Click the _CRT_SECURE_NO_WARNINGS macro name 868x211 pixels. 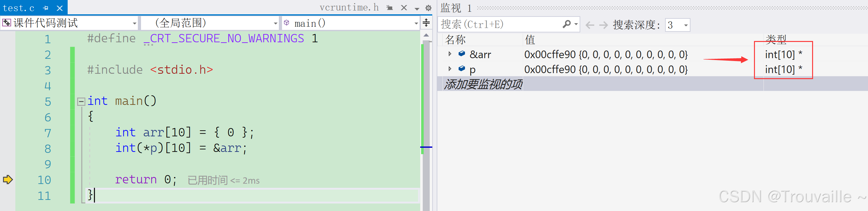click(x=224, y=38)
